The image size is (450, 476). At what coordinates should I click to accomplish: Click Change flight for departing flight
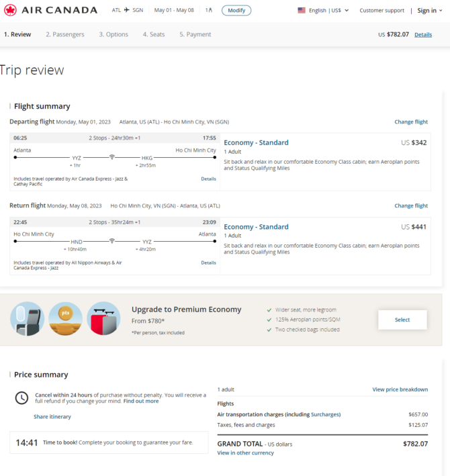(411, 122)
